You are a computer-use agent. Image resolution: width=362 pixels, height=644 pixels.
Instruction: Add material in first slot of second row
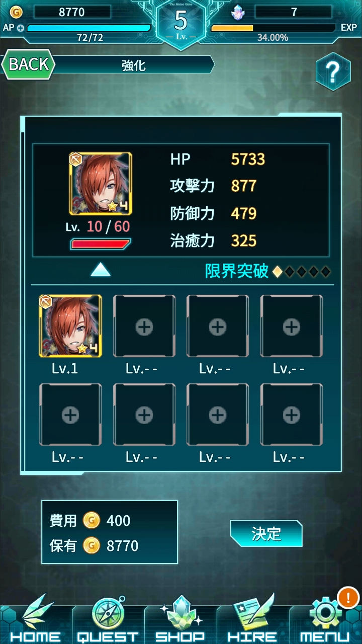[x=70, y=415]
